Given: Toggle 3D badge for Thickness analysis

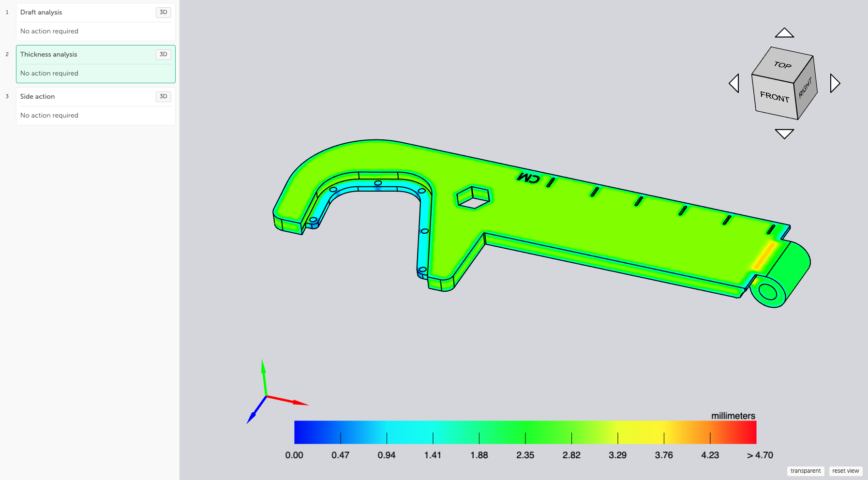Looking at the screenshot, I should (164, 55).
